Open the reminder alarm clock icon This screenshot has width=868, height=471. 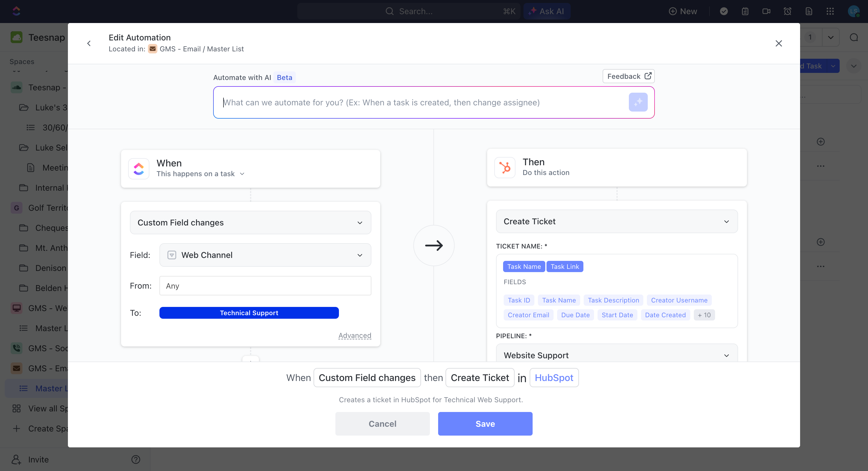[x=787, y=11]
